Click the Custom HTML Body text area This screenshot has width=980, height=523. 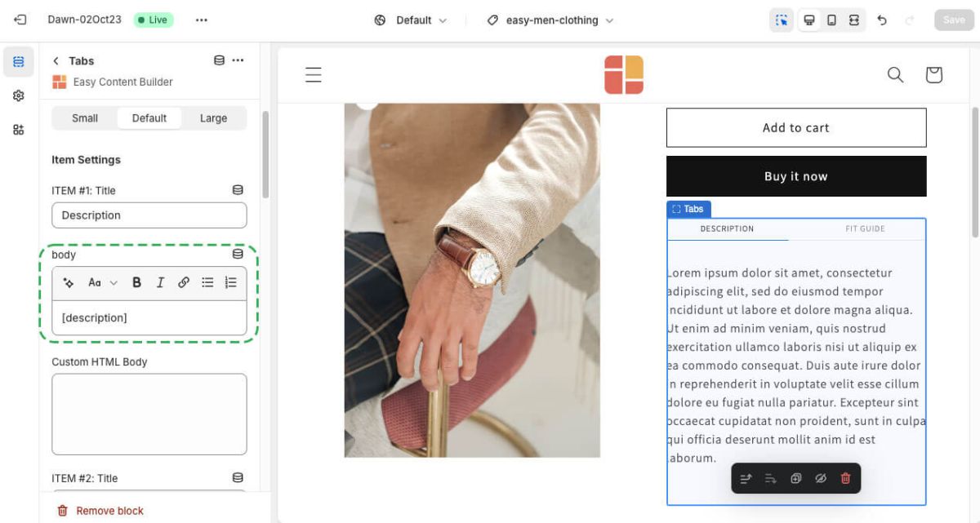pyautogui.click(x=149, y=414)
